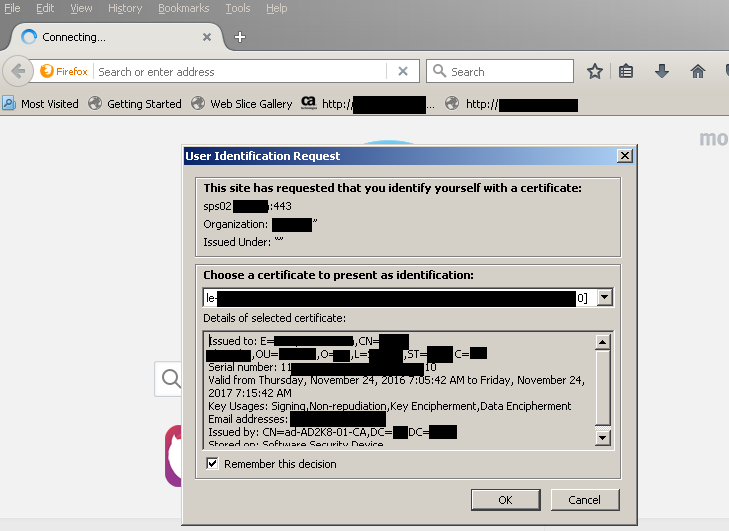
Task: Click the Key Usages line in details
Action: pyautogui.click(x=390, y=406)
